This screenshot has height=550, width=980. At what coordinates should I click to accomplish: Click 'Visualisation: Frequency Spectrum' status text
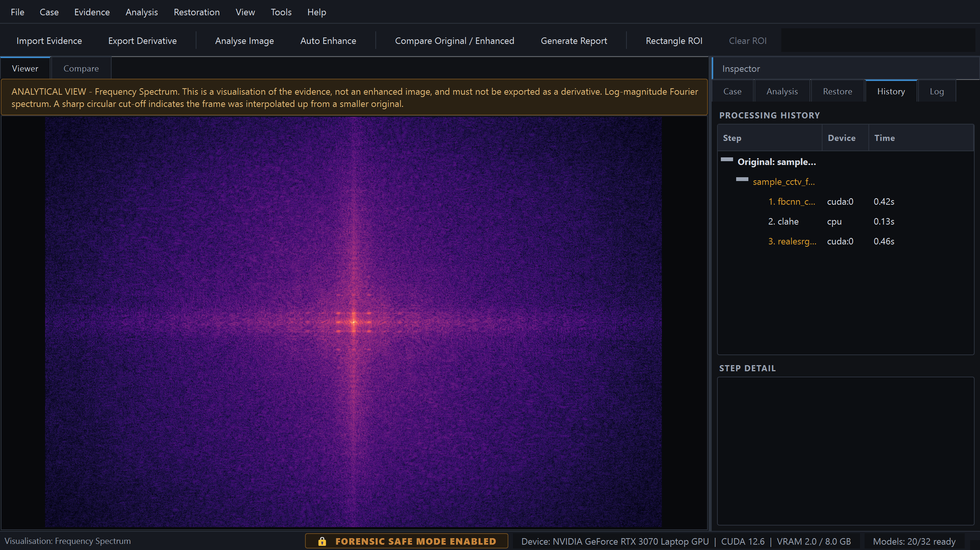tap(68, 541)
